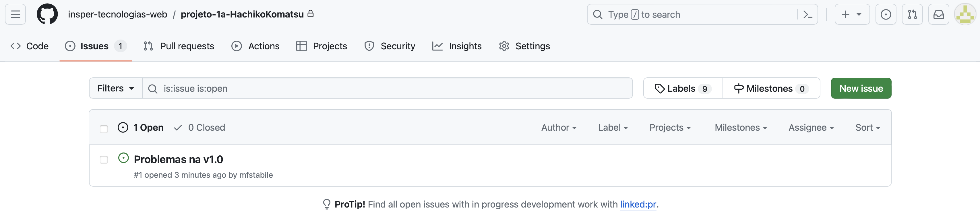The image size is (980, 223).
Task: Open the Problemas na v1.0 issue
Action: tap(179, 160)
